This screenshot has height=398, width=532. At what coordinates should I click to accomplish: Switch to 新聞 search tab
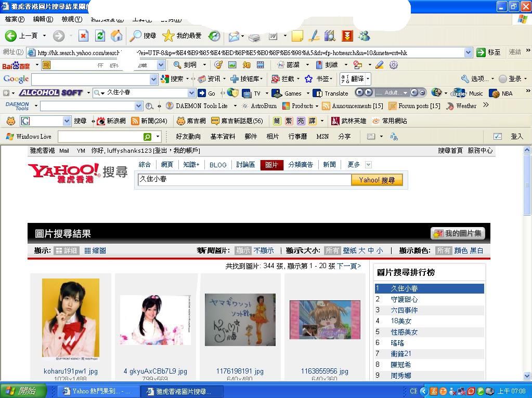point(329,165)
